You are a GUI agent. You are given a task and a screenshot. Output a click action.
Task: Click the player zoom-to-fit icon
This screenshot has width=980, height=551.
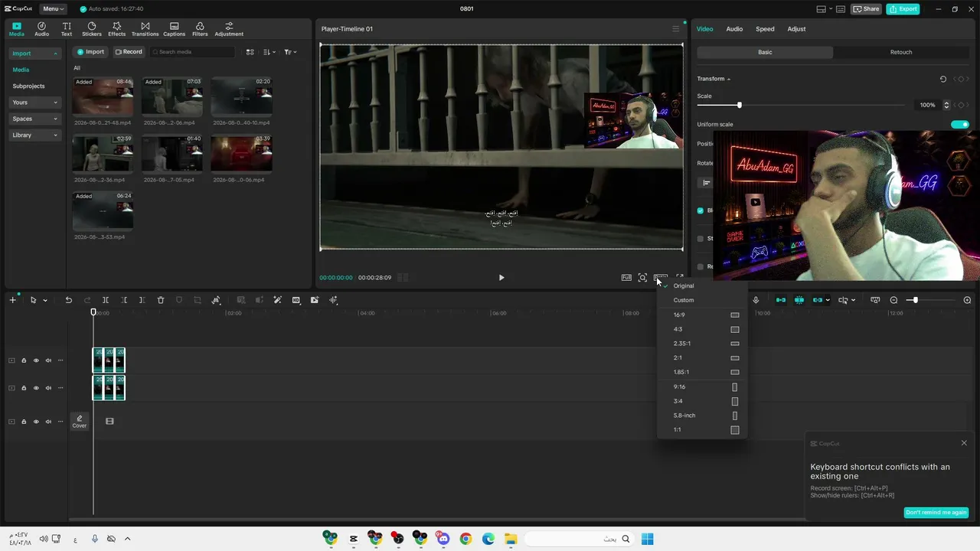642,278
